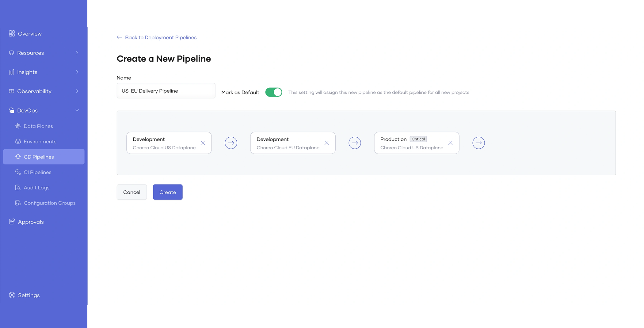The image size is (644, 328).
Task: Focus the pipeline Name input field
Action: click(166, 91)
